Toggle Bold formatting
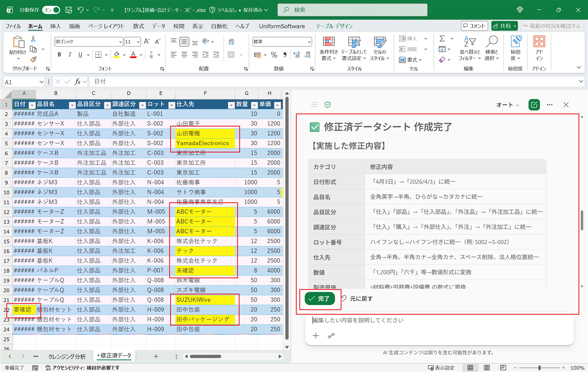 pyautogui.click(x=59, y=55)
